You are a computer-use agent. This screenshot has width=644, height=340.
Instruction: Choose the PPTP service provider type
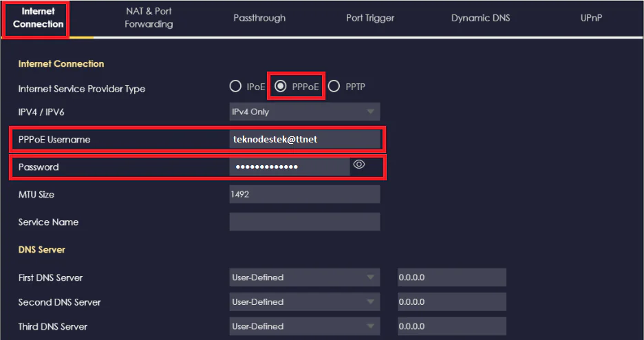coord(334,87)
